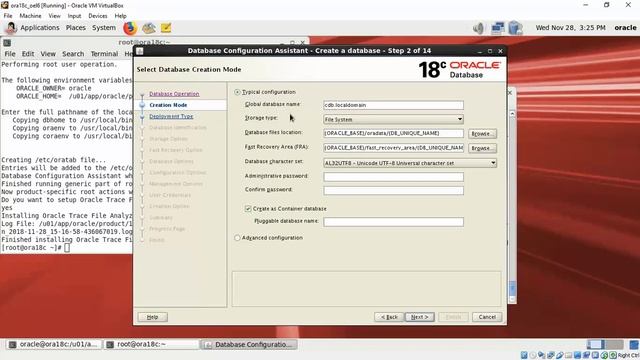Screen dimensions: 640x360
Task: Launch Firefox from the GNOME panel
Action: pyautogui.click(x=130, y=28)
